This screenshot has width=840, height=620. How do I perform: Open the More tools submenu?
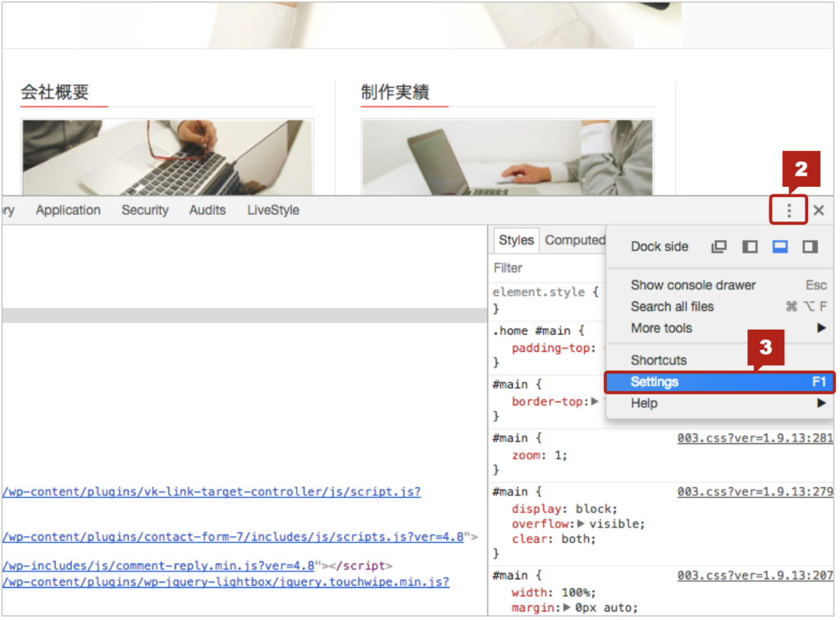(x=720, y=328)
